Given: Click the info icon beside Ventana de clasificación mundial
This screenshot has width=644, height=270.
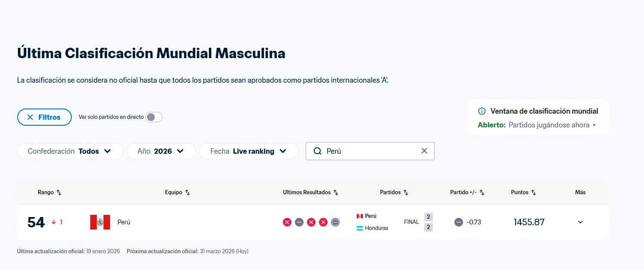Looking at the screenshot, I should [482, 111].
